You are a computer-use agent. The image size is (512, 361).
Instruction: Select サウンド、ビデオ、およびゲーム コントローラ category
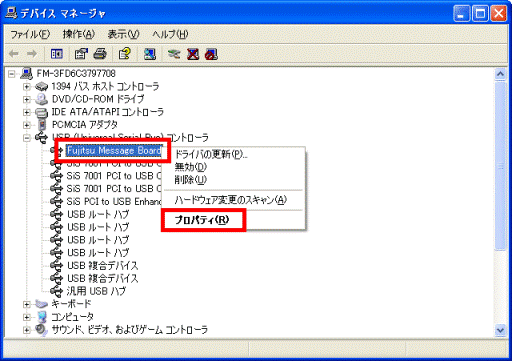pyautogui.click(x=130, y=330)
